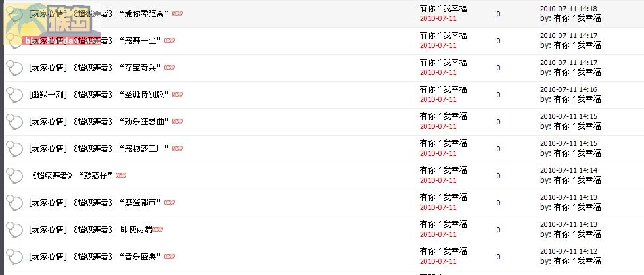Viewport: 644px width, 275px height.
Task: Click the bubble icon beside “宠物梦工厂”
Action: coord(14,149)
